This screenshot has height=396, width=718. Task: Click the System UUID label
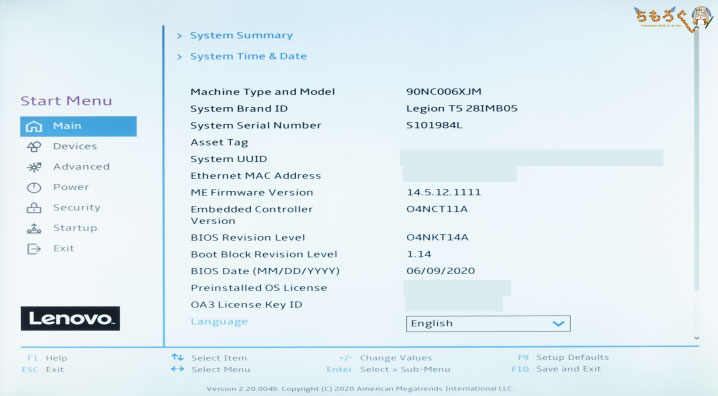coord(228,159)
